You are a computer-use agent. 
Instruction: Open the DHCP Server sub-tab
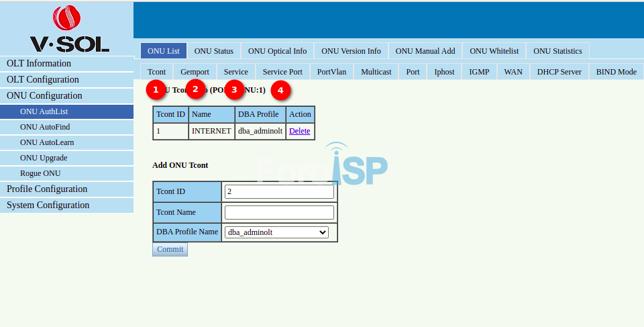tap(559, 72)
